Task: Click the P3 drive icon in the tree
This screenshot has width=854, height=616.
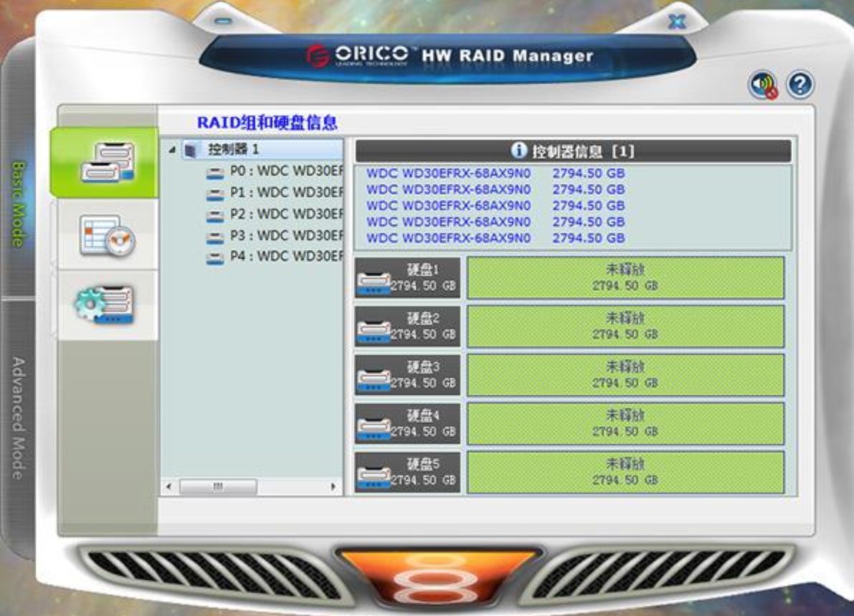Action: point(215,237)
